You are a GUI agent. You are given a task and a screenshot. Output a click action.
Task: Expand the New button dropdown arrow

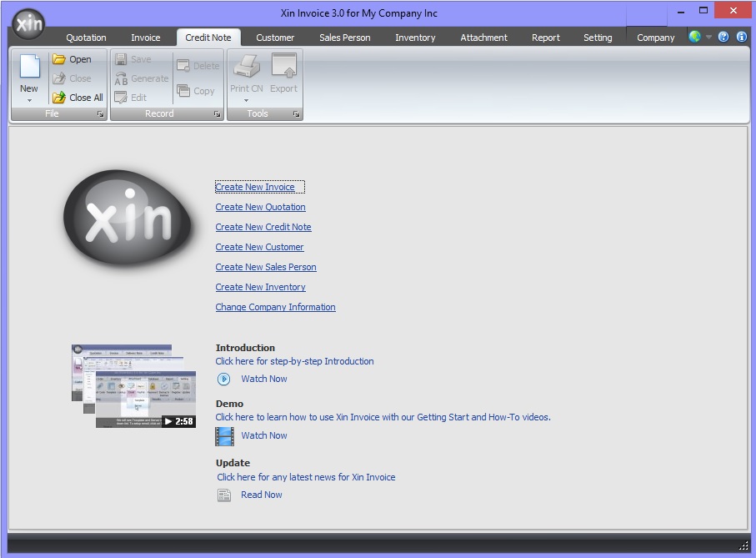click(x=29, y=100)
